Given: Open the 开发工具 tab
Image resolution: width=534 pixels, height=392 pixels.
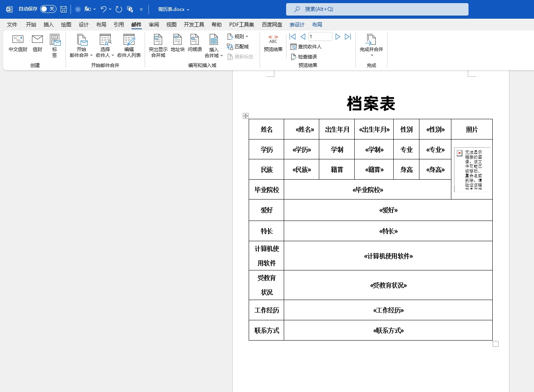Looking at the screenshot, I should [194, 25].
